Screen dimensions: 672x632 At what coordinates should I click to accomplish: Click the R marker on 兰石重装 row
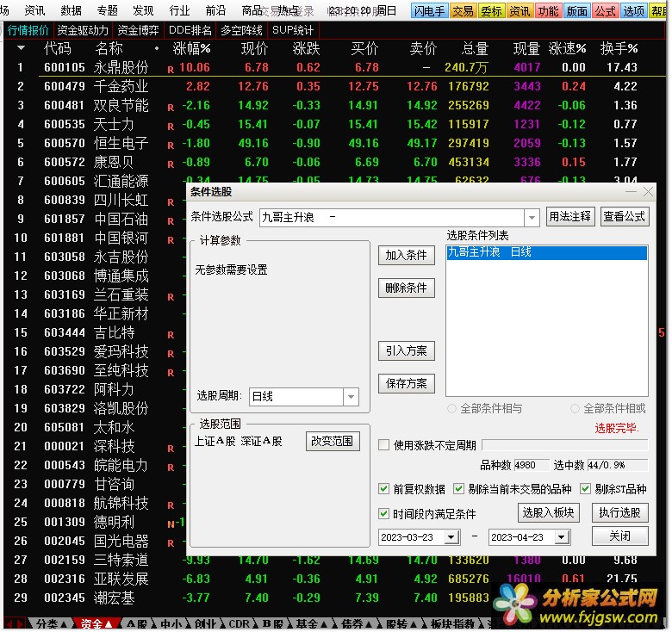(171, 297)
